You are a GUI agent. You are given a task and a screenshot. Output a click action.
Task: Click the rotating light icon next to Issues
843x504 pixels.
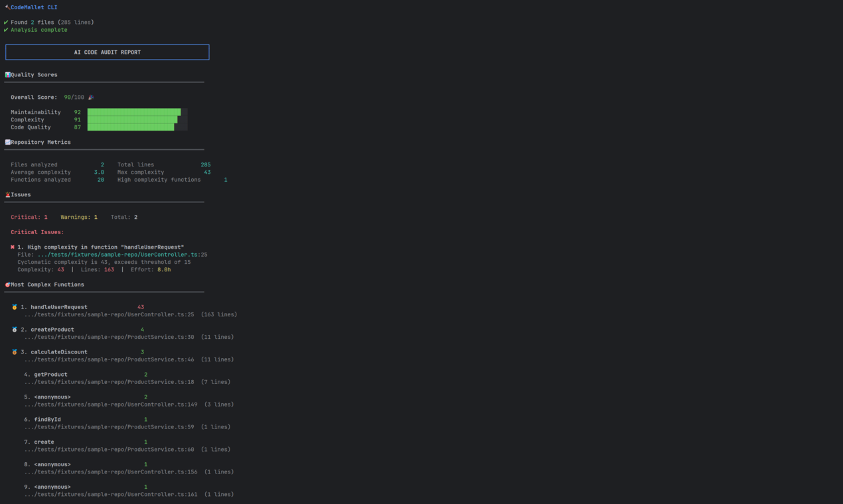(x=7, y=194)
